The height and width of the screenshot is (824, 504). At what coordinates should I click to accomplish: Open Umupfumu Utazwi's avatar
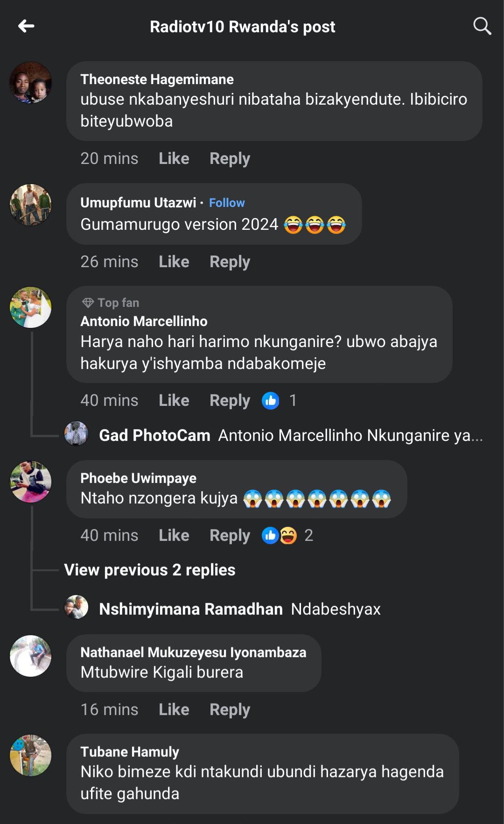click(31, 205)
